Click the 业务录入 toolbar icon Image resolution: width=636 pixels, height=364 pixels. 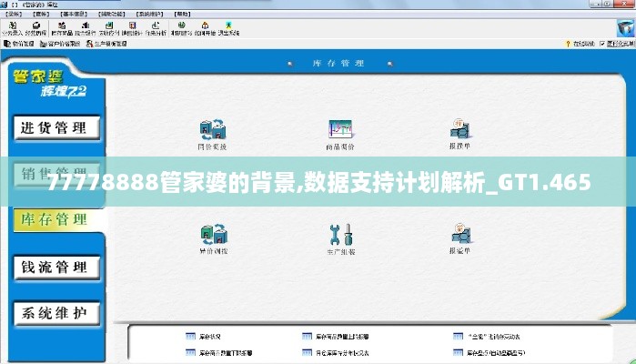point(12,28)
